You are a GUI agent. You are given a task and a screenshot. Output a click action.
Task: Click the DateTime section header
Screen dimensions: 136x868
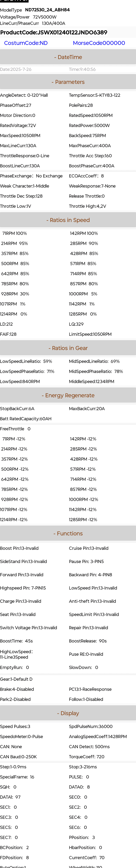68,57
